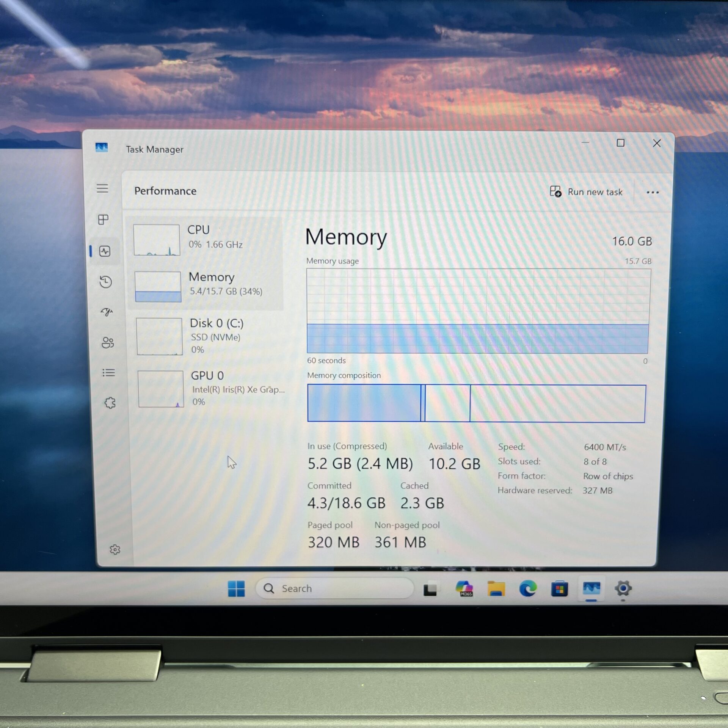This screenshot has height=728, width=728.
Task: Open Windows Start menu button
Action: 236,588
